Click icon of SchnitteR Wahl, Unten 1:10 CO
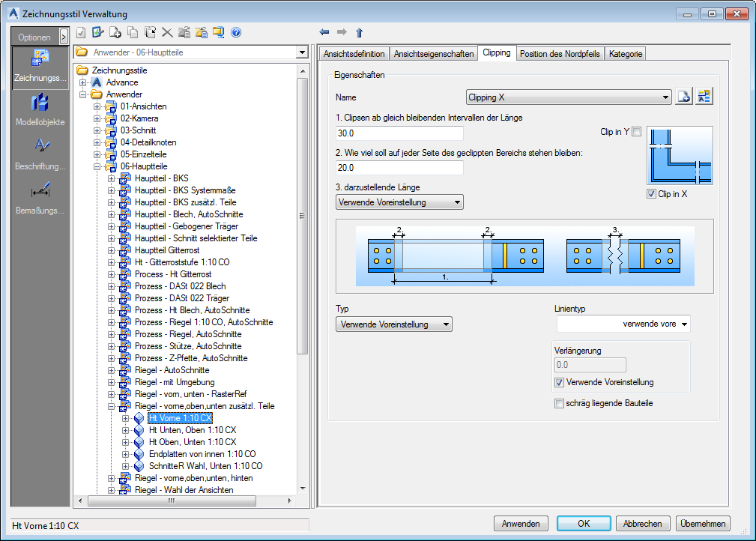Screen dimensions: 756x541 pyautogui.click(x=139, y=466)
